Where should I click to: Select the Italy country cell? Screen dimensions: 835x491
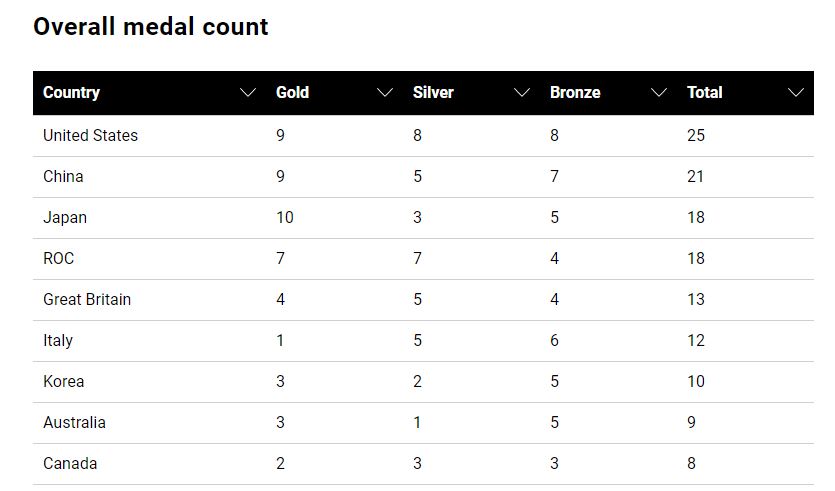click(58, 341)
